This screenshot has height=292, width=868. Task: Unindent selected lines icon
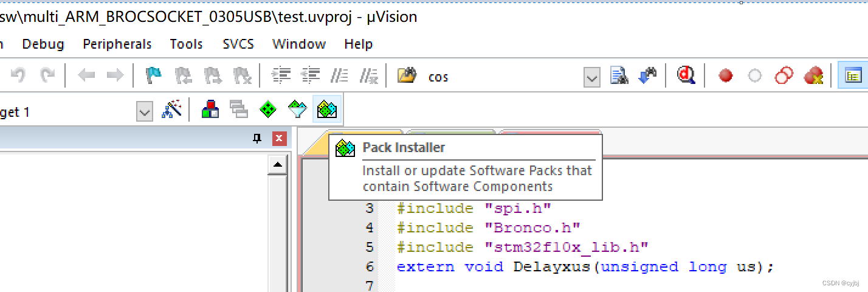311,76
